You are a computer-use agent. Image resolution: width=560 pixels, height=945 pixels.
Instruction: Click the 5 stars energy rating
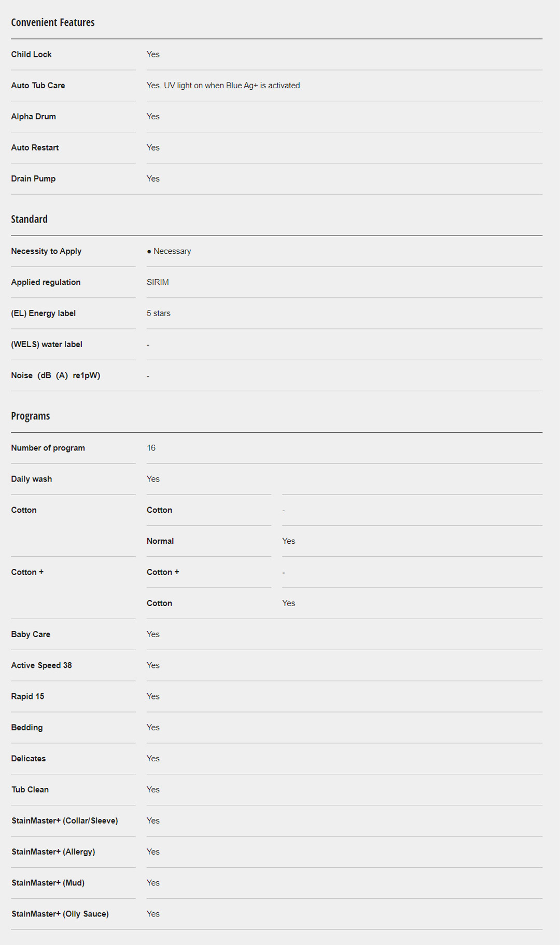click(158, 313)
